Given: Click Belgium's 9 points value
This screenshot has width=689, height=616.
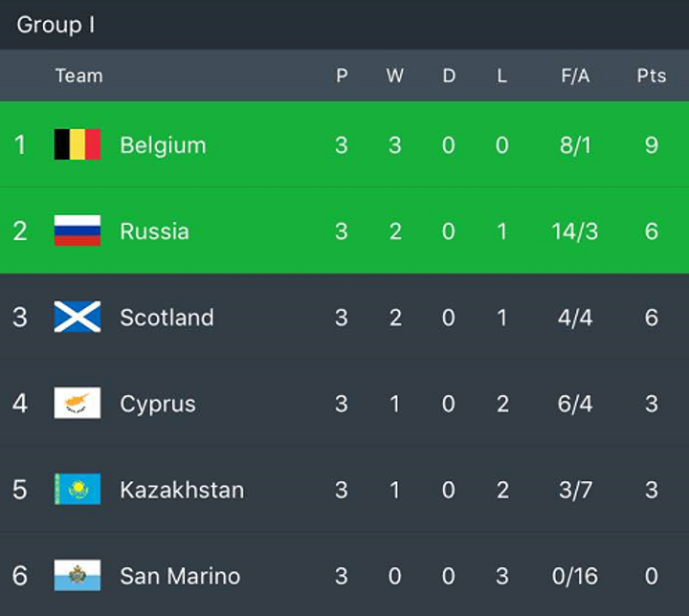Looking at the screenshot, I should pyautogui.click(x=652, y=145).
